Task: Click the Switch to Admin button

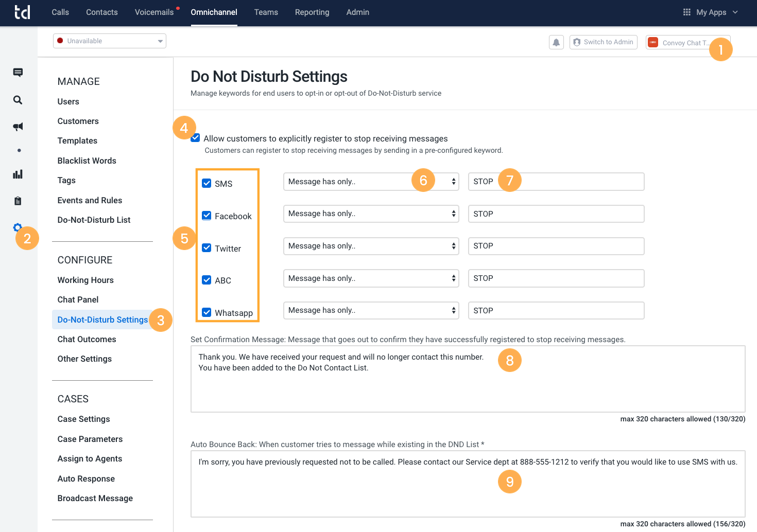Action: [604, 42]
